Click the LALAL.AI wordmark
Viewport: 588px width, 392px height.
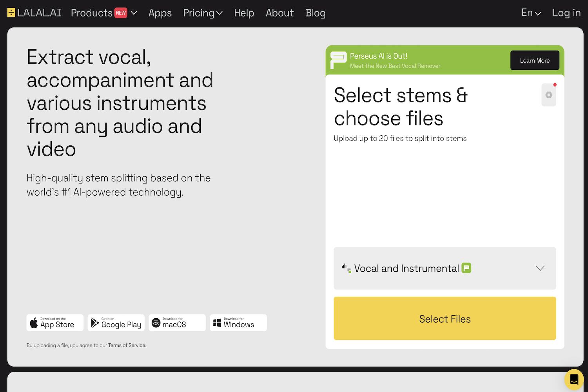pos(40,13)
